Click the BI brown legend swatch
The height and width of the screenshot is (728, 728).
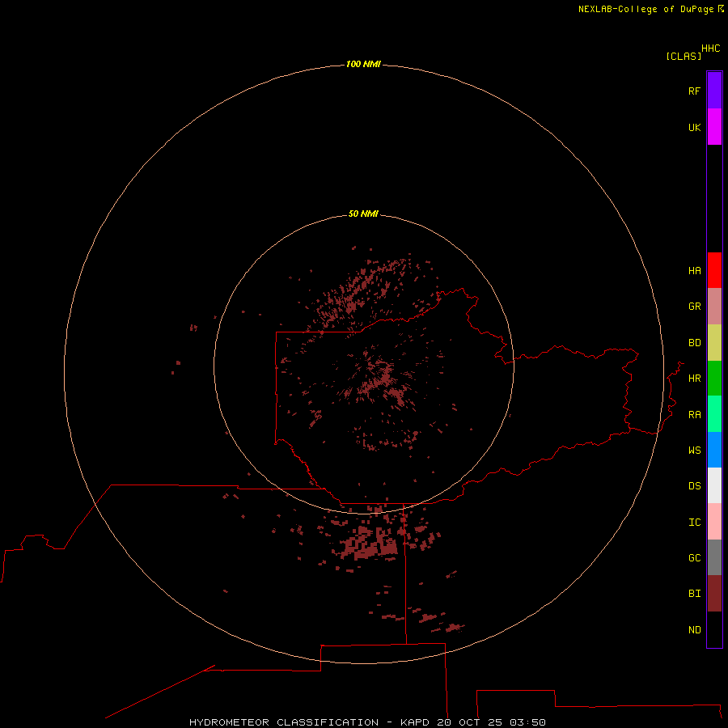pyautogui.click(x=714, y=594)
